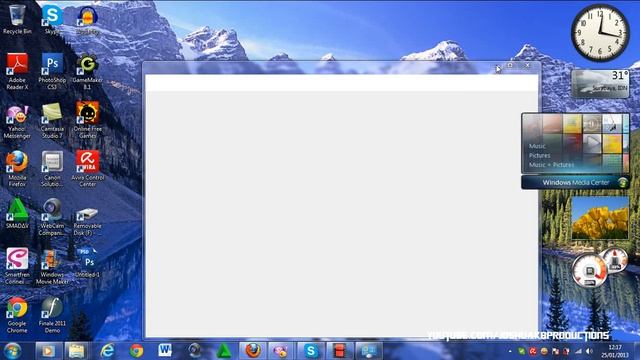Switch to the Skype taskbar button
Screen dimensions: 640x360
tap(310, 351)
